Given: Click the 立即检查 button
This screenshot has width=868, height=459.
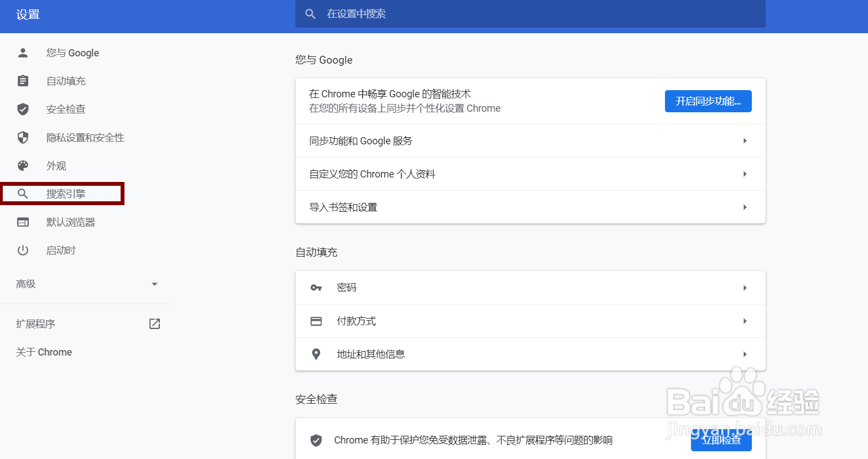Looking at the screenshot, I should (721, 440).
